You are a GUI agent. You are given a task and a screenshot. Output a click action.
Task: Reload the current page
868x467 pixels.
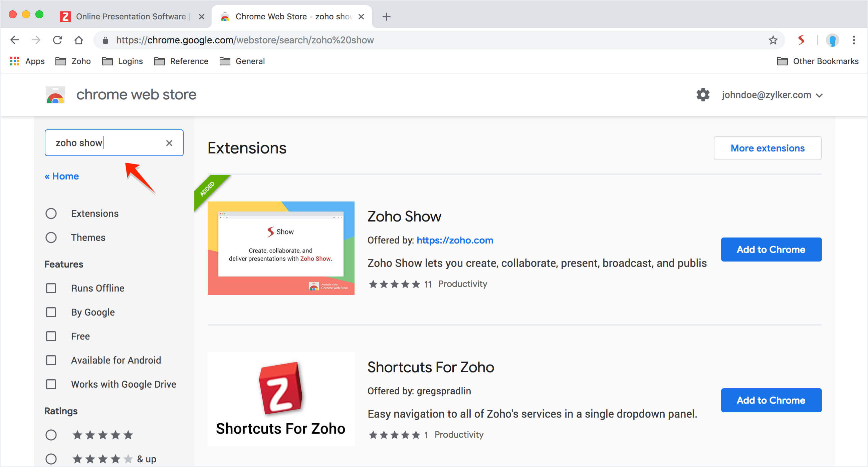tap(58, 40)
